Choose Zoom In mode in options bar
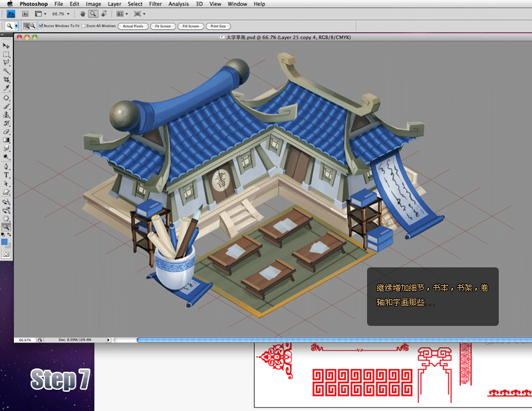 point(27,26)
